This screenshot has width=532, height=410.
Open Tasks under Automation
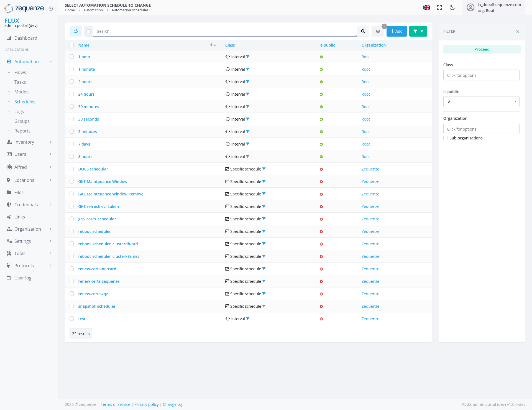[x=20, y=82]
